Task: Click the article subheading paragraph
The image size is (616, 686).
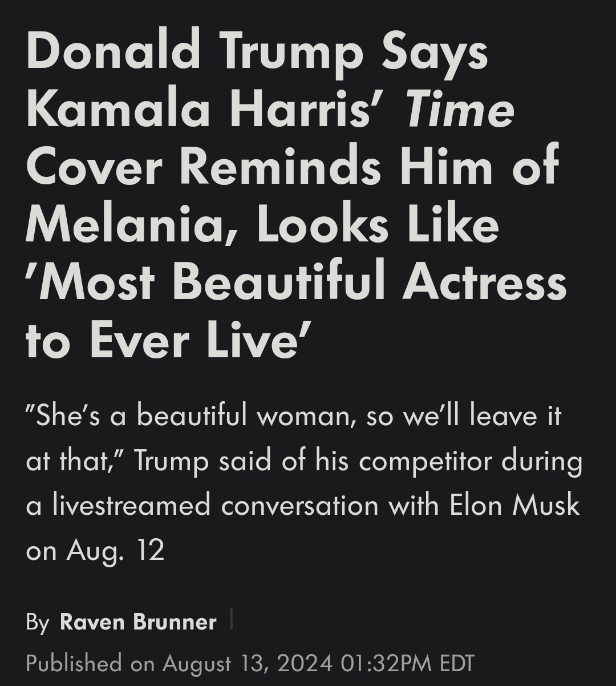Action: pos(304,483)
